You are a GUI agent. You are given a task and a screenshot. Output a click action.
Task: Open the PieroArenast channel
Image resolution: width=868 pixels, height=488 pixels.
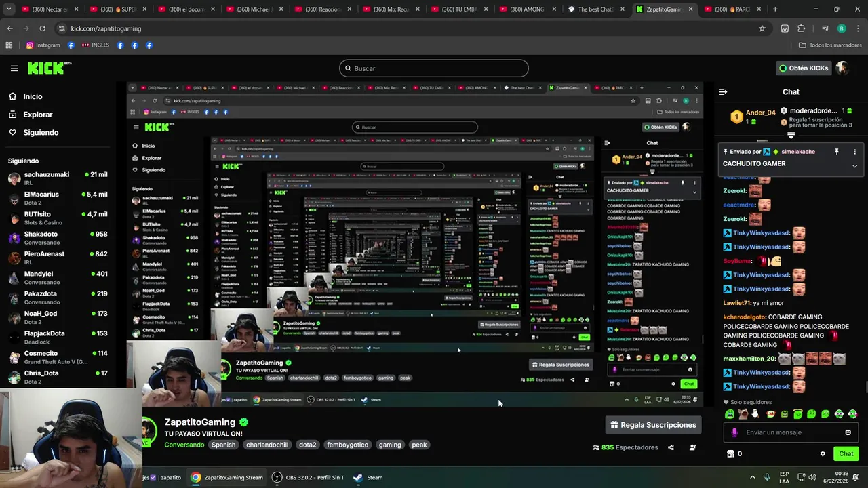58,258
